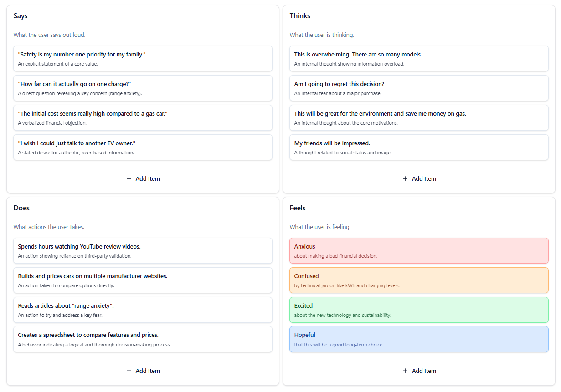This screenshot has height=392, width=561.
Task: Open "This is overwhelming" thought card
Action: point(418,59)
